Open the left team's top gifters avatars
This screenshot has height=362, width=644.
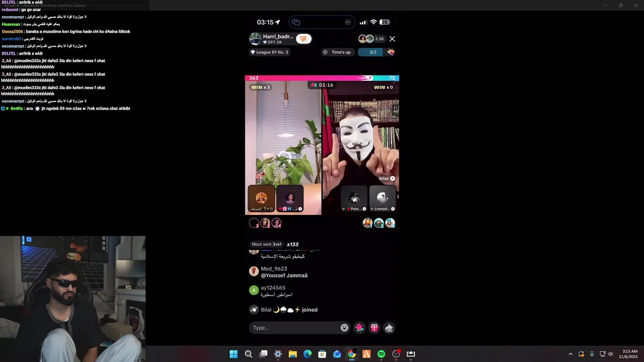point(265,223)
